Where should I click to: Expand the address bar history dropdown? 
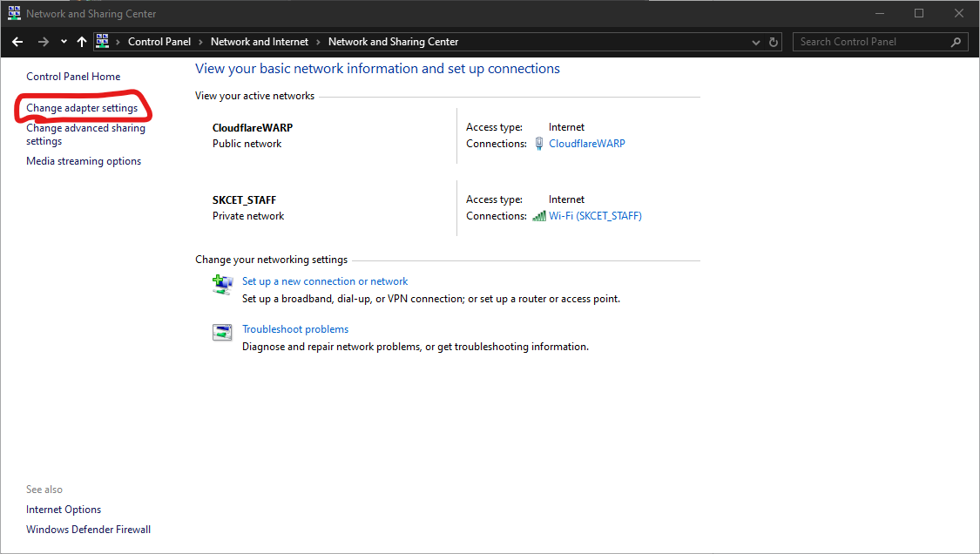pyautogui.click(x=755, y=42)
